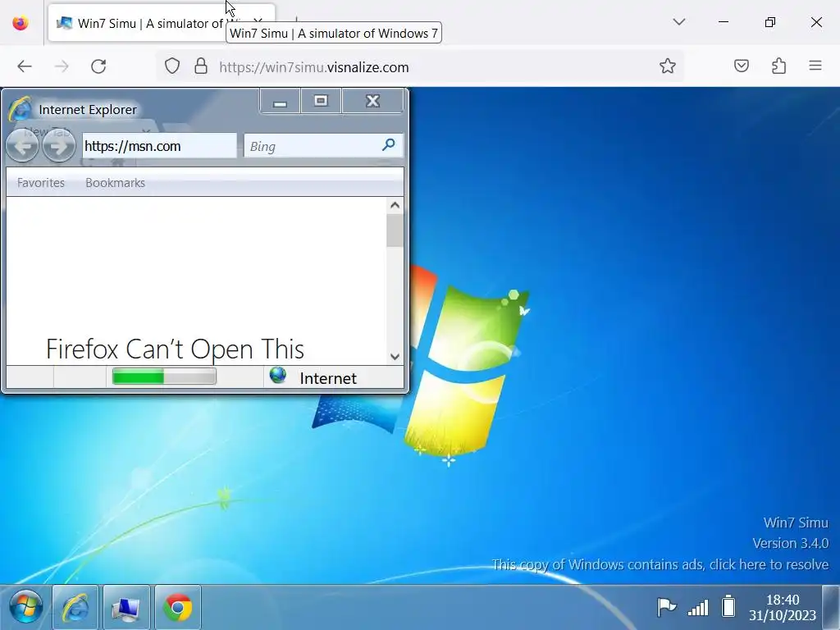Open the Favorites menu in Internet Explorer
The image size is (840, 630).
point(41,183)
